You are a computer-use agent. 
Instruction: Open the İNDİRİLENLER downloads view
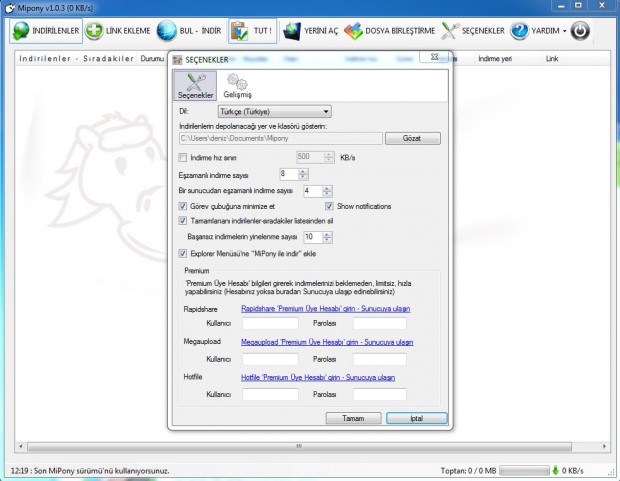point(46,30)
